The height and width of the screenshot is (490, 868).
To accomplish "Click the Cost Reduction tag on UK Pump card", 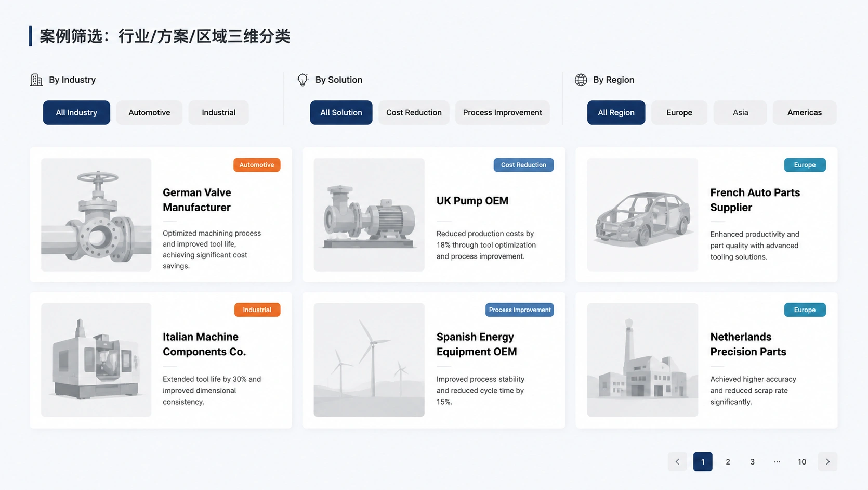I will (x=523, y=165).
